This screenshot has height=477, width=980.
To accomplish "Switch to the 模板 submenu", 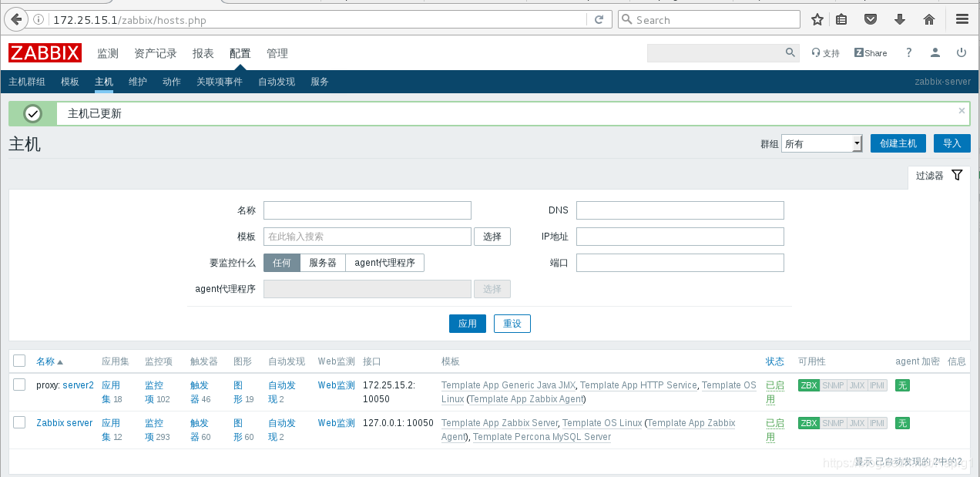I will pyautogui.click(x=70, y=82).
